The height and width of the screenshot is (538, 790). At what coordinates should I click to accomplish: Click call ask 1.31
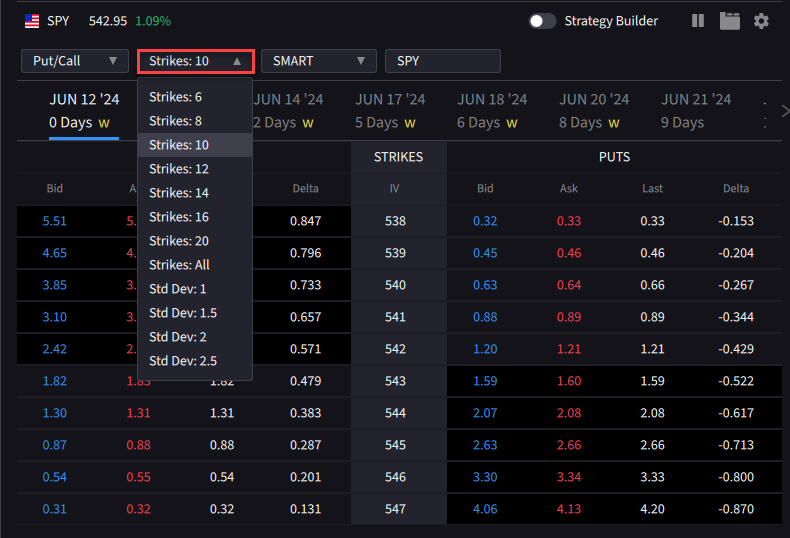tap(139, 413)
